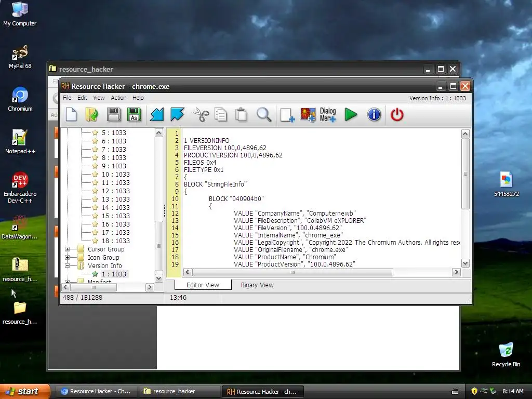
Task: Open Chromium desktop shortcut
Action: [20, 99]
